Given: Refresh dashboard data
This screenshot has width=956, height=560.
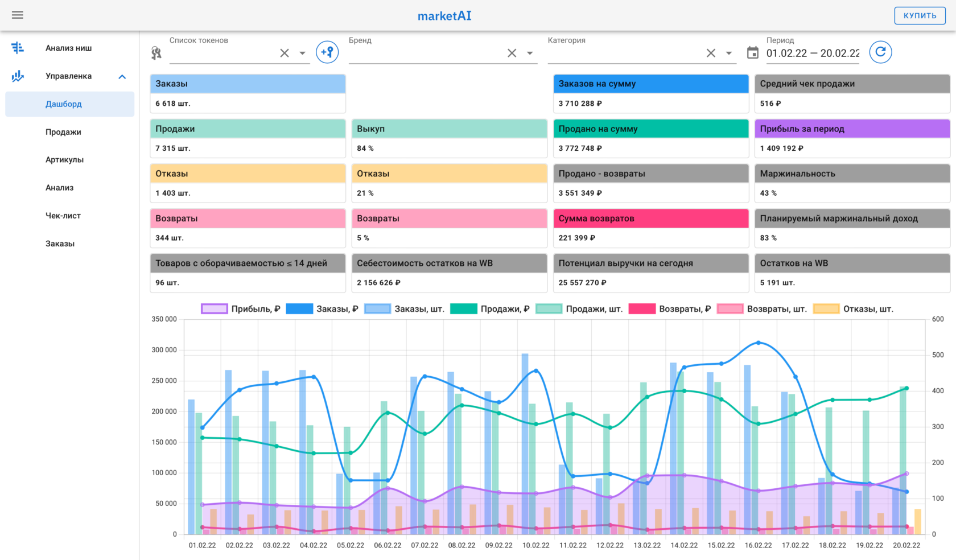Looking at the screenshot, I should [x=880, y=52].
